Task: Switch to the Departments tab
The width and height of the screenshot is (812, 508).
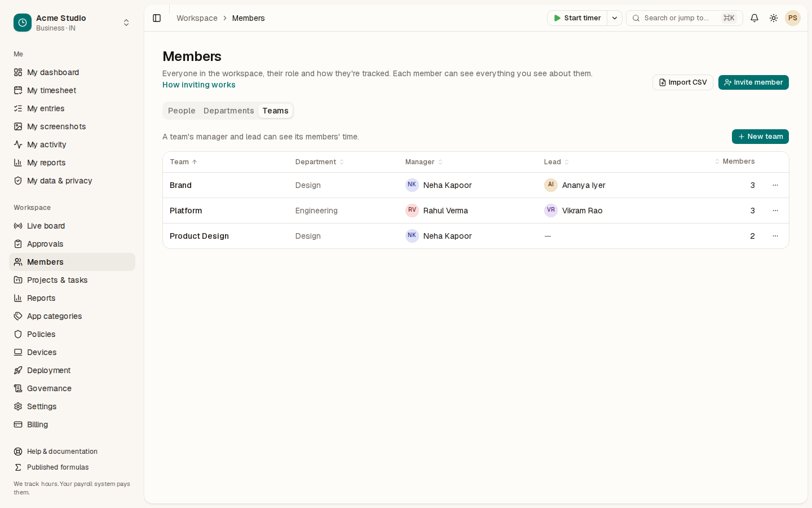Action: 229,111
